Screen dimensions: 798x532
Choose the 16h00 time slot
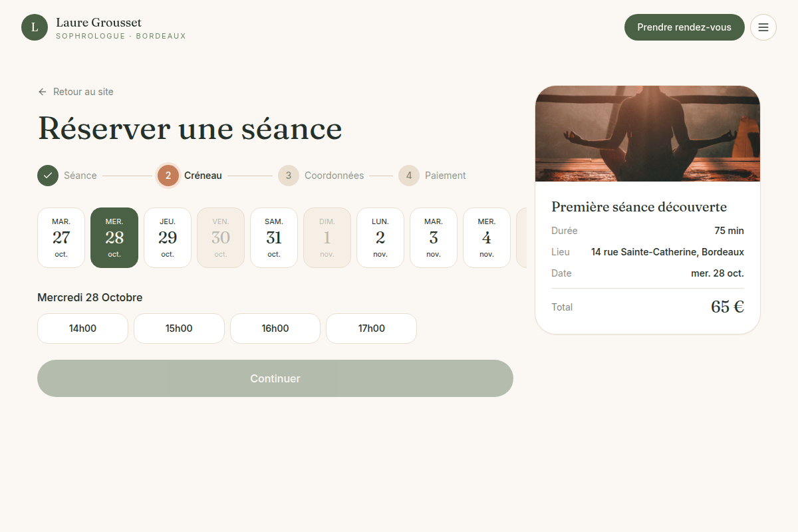(x=275, y=329)
